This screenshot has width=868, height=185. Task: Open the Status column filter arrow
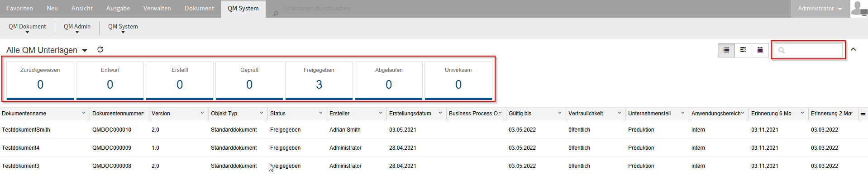(321, 113)
